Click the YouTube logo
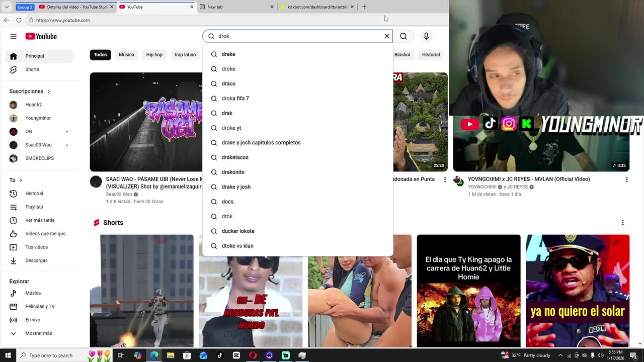 [x=41, y=36]
